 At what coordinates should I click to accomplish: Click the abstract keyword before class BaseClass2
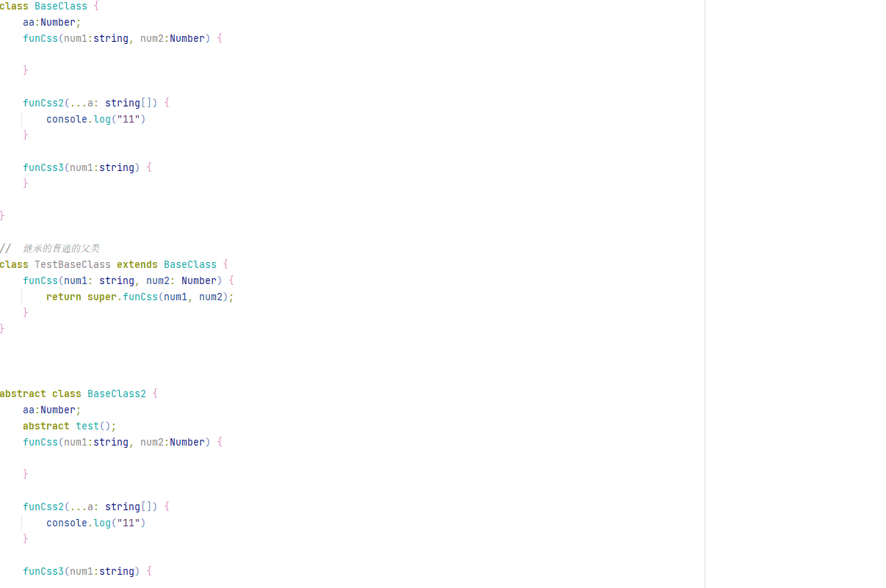22,393
